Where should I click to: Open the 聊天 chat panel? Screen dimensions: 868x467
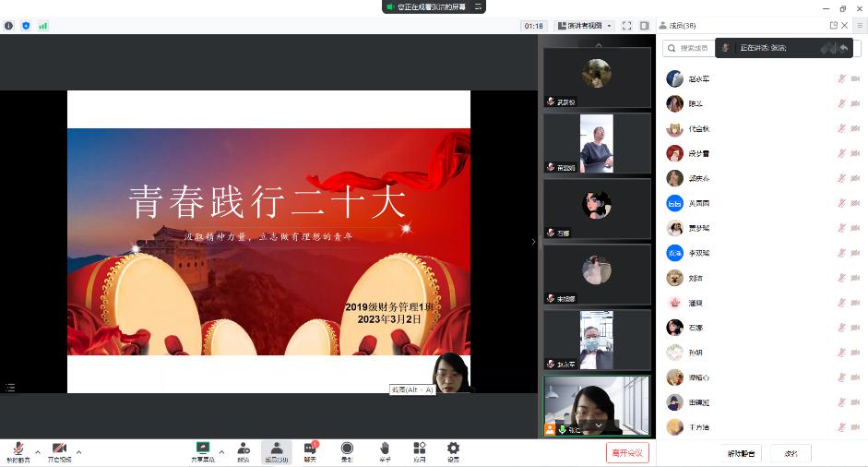(x=310, y=450)
